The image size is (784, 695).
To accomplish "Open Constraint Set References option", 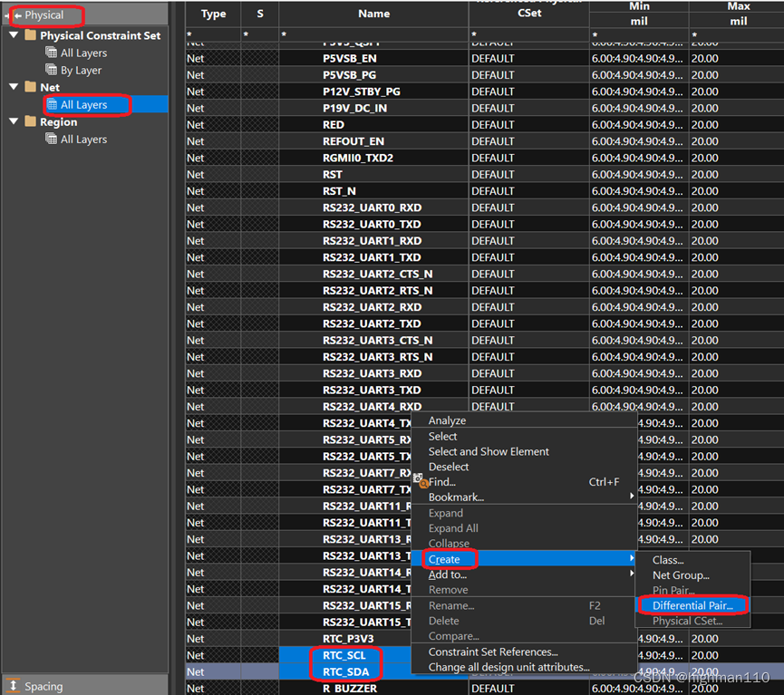I will (x=493, y=652).
